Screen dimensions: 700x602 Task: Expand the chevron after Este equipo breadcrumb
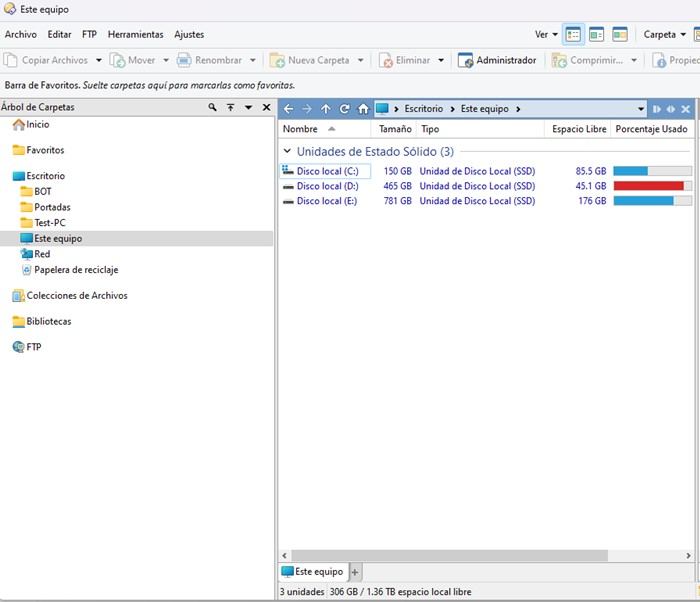518,109
